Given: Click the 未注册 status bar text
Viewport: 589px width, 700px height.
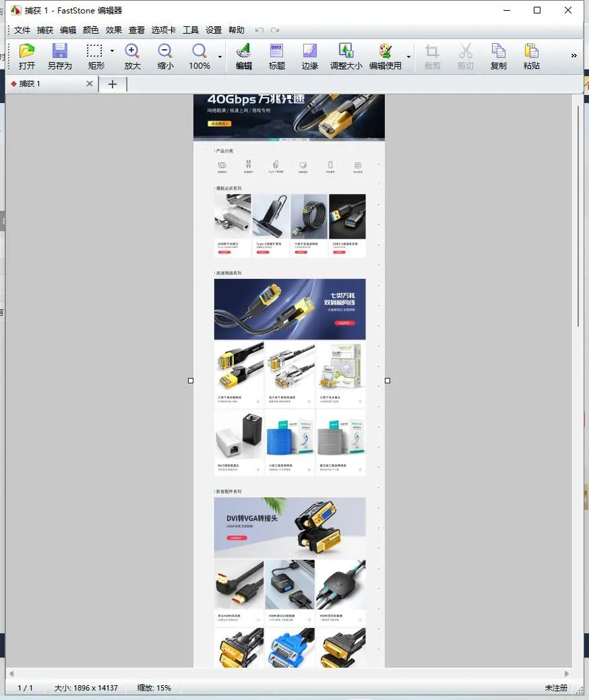Looking at the screenshot, I should pos(556,688).
